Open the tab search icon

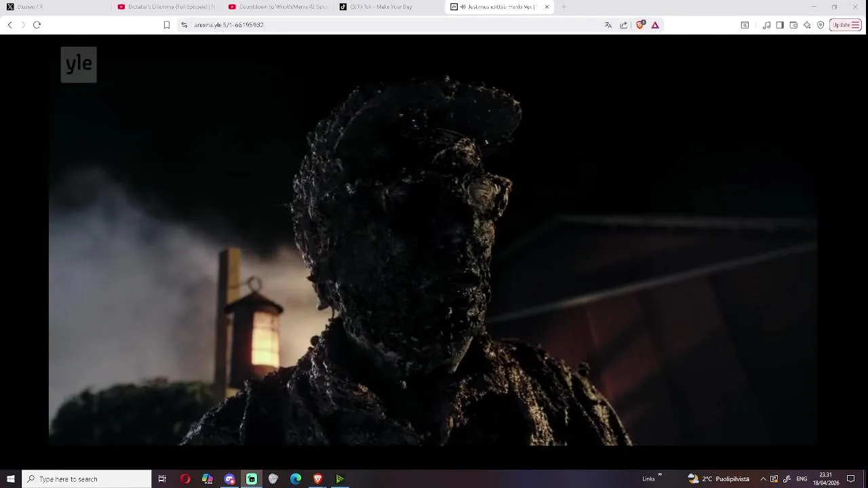[x=745, y=25]
